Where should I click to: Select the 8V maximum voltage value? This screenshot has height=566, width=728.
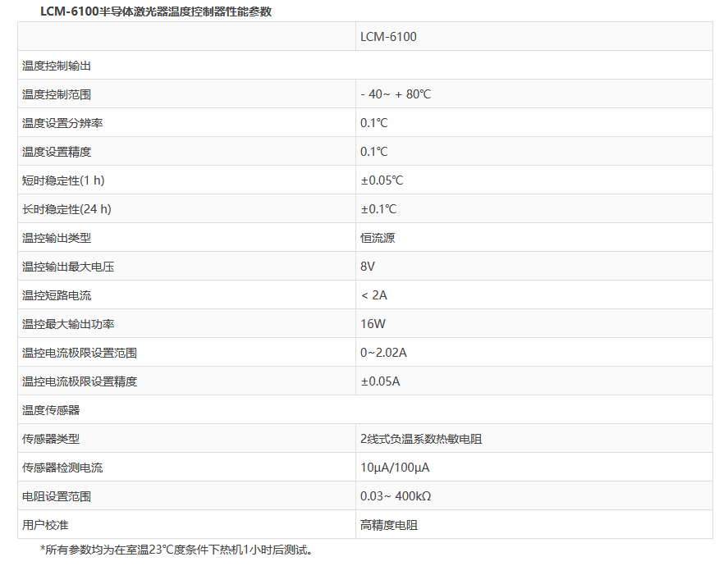tap(368, 267)
